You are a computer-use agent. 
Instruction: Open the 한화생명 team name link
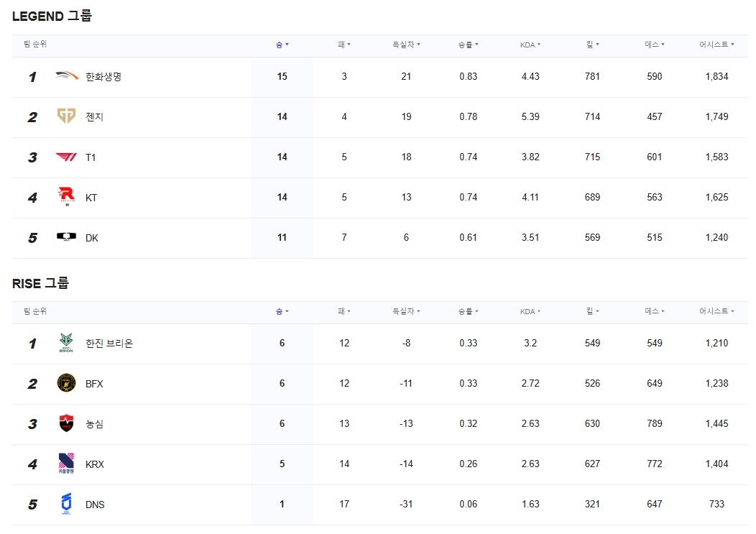tap(103, 77)
